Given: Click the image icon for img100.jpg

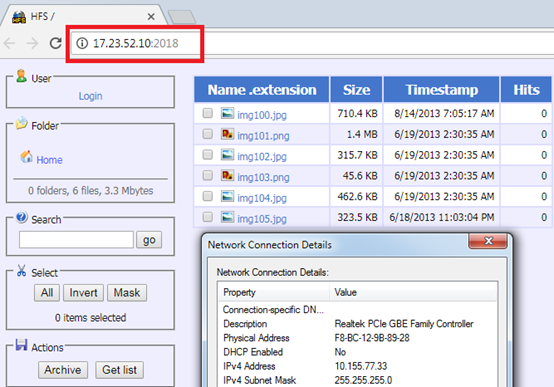Looking at the screenshot, I should click(x=227, y=113).
